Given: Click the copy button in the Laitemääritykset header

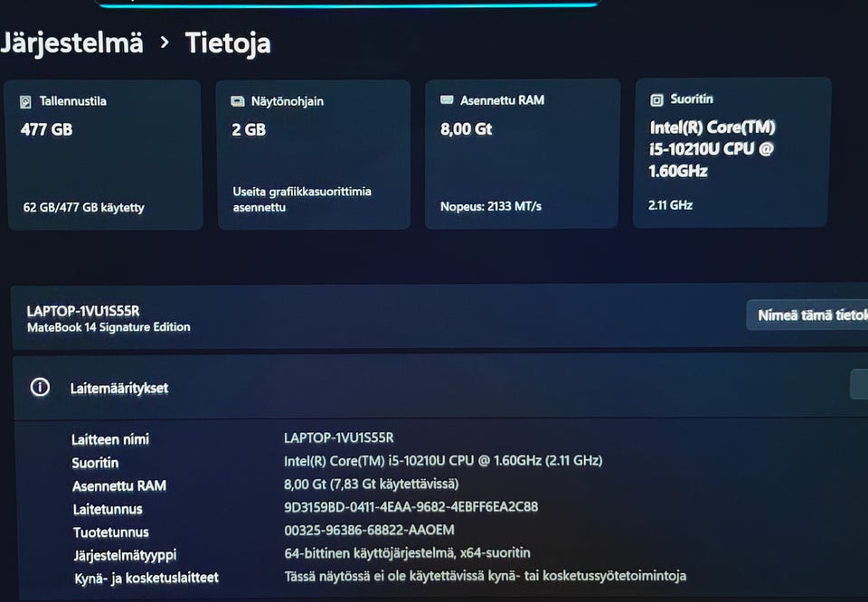Looking at the screenshot, I should (x=859, y=384).
